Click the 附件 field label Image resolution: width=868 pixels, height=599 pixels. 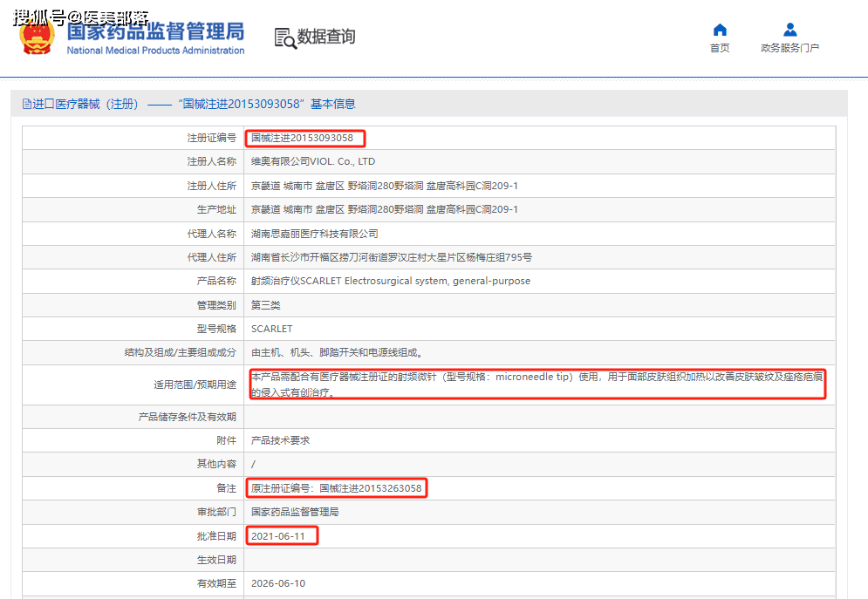click(x=227, y=440)
